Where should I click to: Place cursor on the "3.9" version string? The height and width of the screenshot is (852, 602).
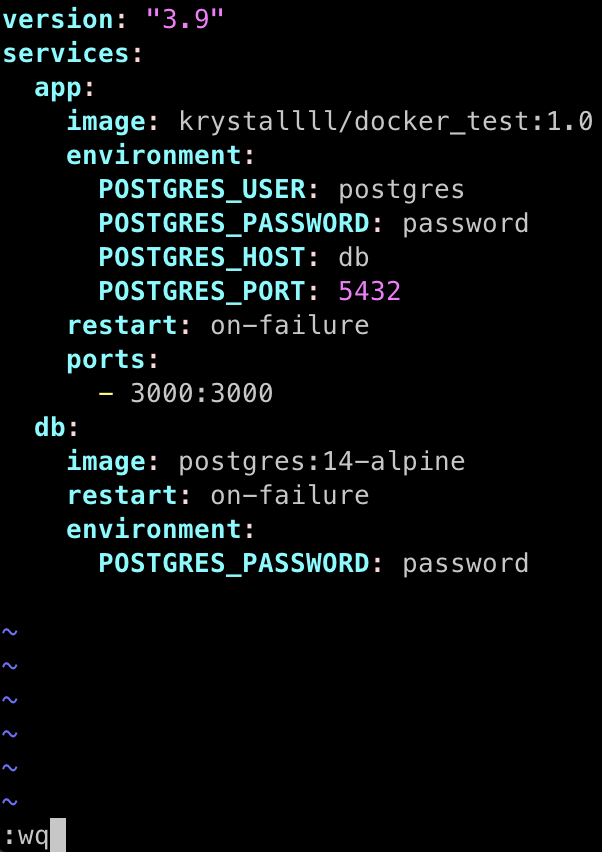pyautogui.click(x=185, y=20)
